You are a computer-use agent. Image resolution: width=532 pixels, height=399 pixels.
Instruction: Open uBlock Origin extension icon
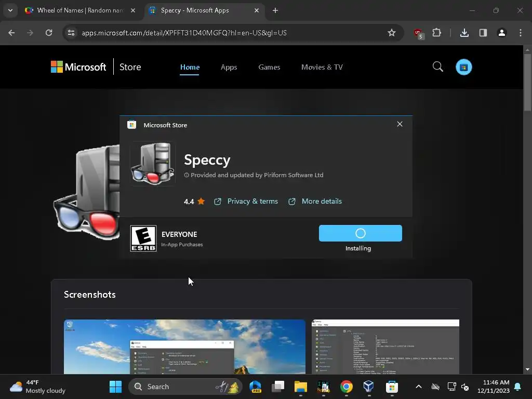pyautogui.click(x=418, y=33)
